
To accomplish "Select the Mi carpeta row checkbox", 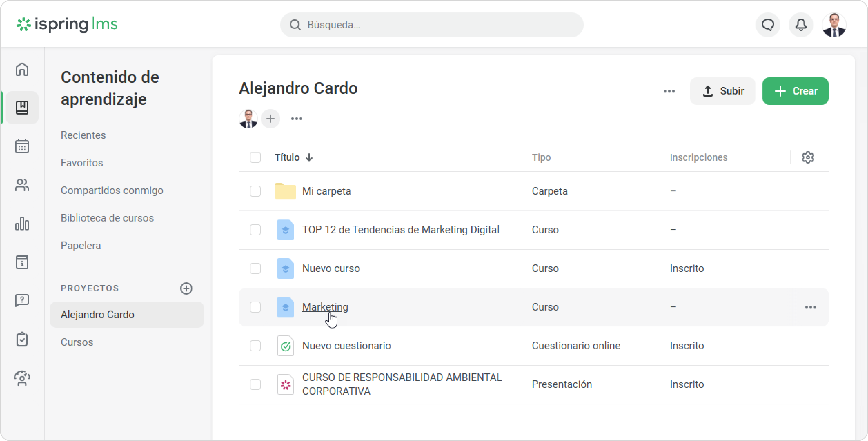I will coord(255,191).
